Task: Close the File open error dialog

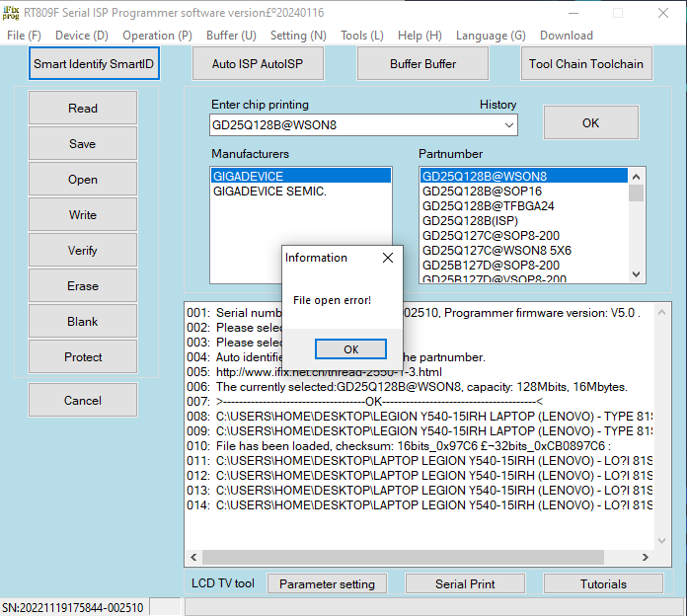Action: 387,258
